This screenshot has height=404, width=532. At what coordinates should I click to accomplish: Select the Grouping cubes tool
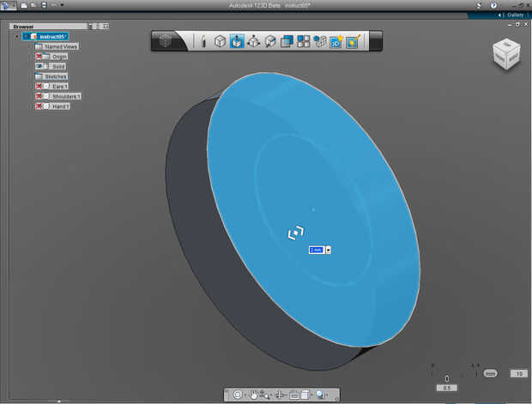[x=319, y=41]
